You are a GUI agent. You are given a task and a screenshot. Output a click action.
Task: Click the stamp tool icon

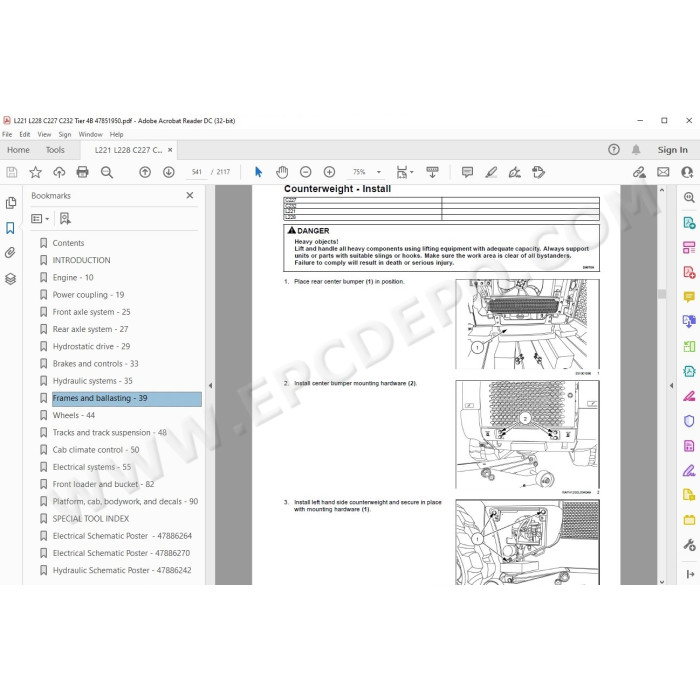(x=538, y=172)
